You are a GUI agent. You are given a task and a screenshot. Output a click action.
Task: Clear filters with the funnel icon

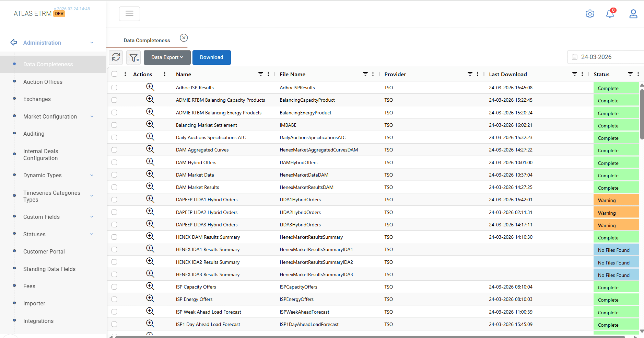(134, 57)
